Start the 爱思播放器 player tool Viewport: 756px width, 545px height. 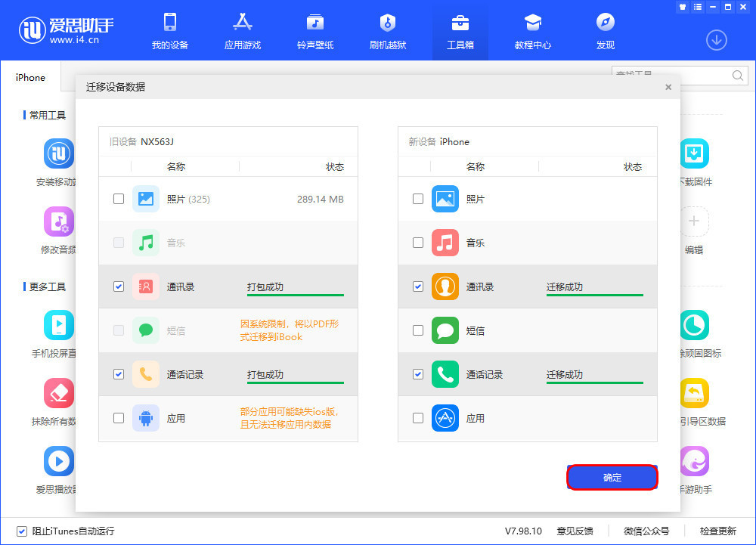coord(58,460)
